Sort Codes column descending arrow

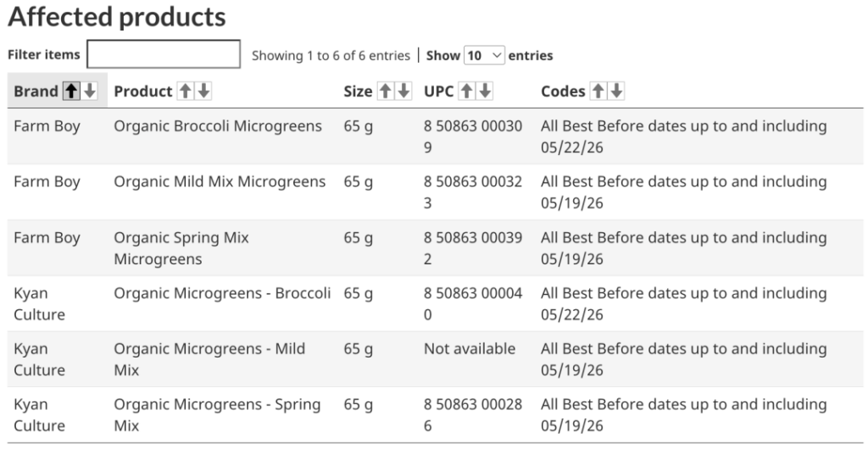pyautogui.click(x=617, y=91)
